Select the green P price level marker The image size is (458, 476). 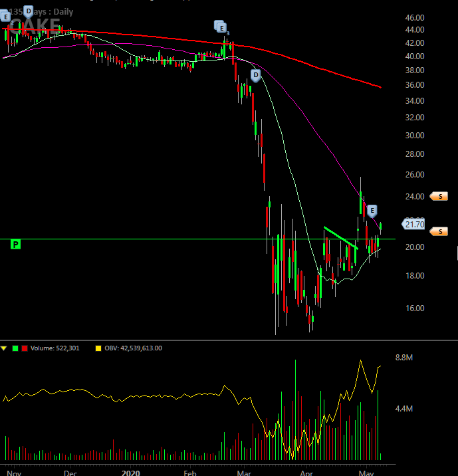pos(15,244)
